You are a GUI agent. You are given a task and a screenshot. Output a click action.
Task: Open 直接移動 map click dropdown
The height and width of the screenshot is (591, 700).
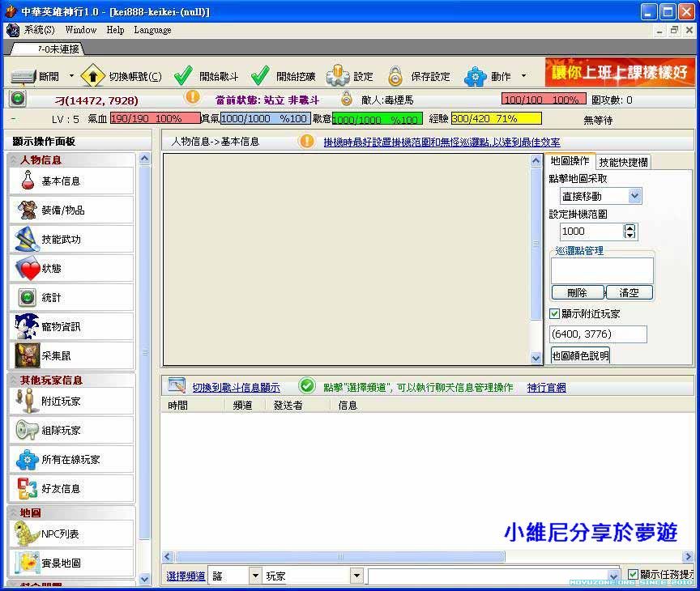(x=634, y=196)
